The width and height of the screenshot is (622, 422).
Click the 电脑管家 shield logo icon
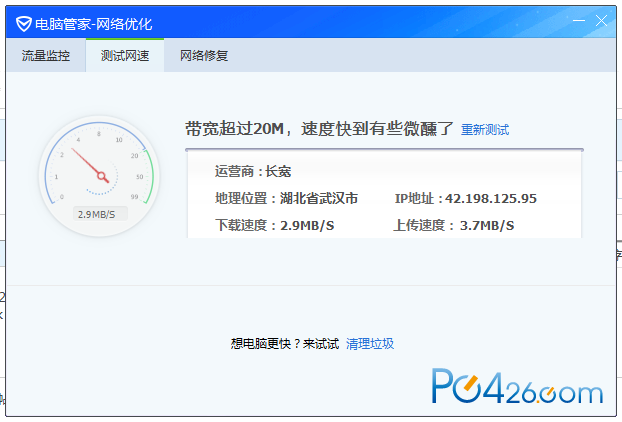[24, 24]
